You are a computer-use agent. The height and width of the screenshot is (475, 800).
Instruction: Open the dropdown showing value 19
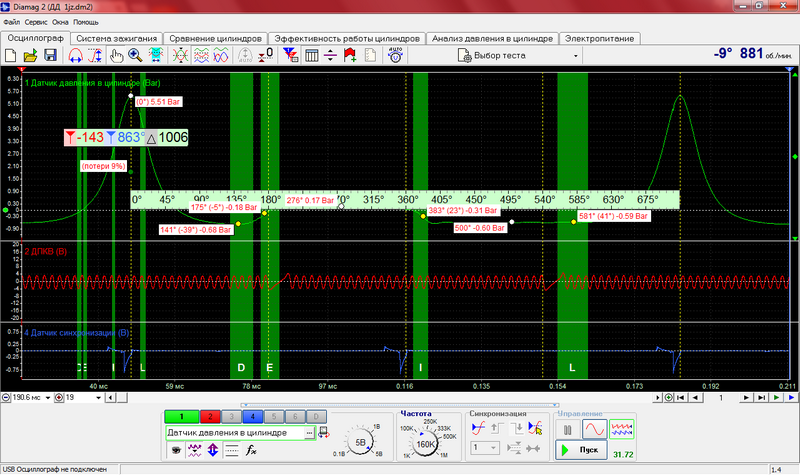point(98,397)
